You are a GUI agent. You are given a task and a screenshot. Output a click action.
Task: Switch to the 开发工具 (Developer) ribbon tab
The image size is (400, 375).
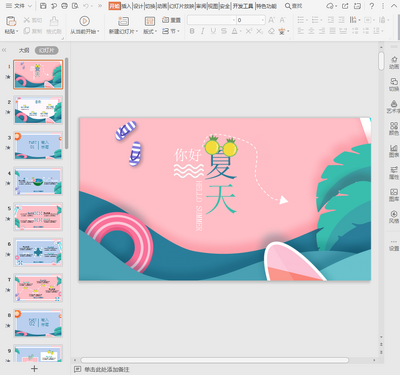point(243,6)
